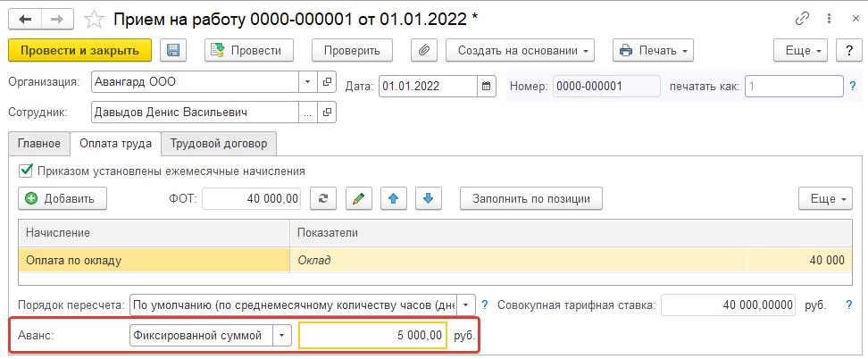Move accrual row down arrow
The height and width of the screenshot is (359, 868).
click(427, 197)
